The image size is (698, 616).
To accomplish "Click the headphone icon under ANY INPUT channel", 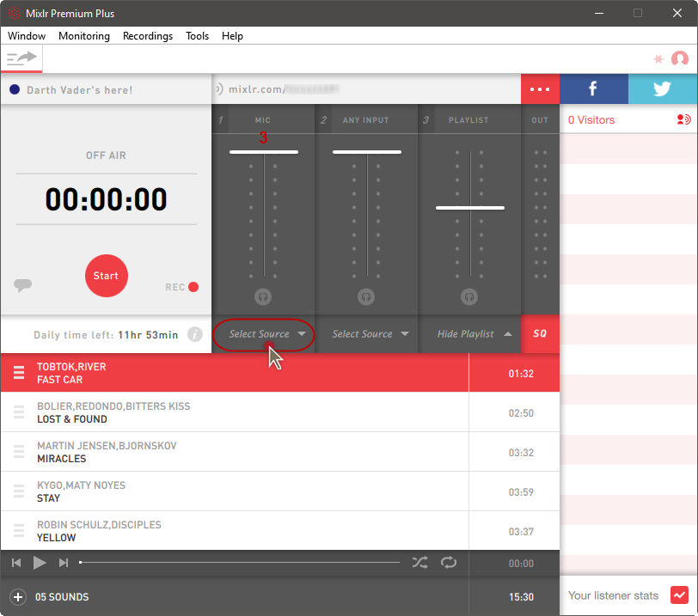I will [x=366, y=296].
